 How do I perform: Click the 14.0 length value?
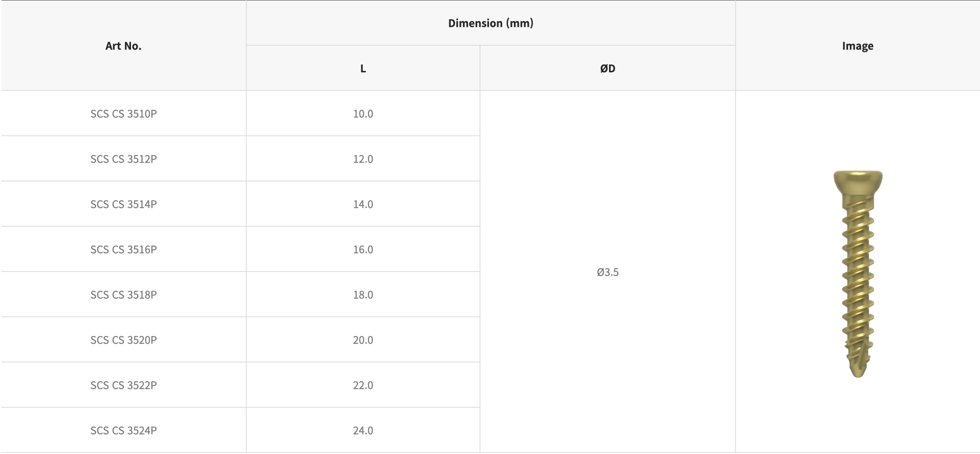pyautogui.click(x=363, y=204)
